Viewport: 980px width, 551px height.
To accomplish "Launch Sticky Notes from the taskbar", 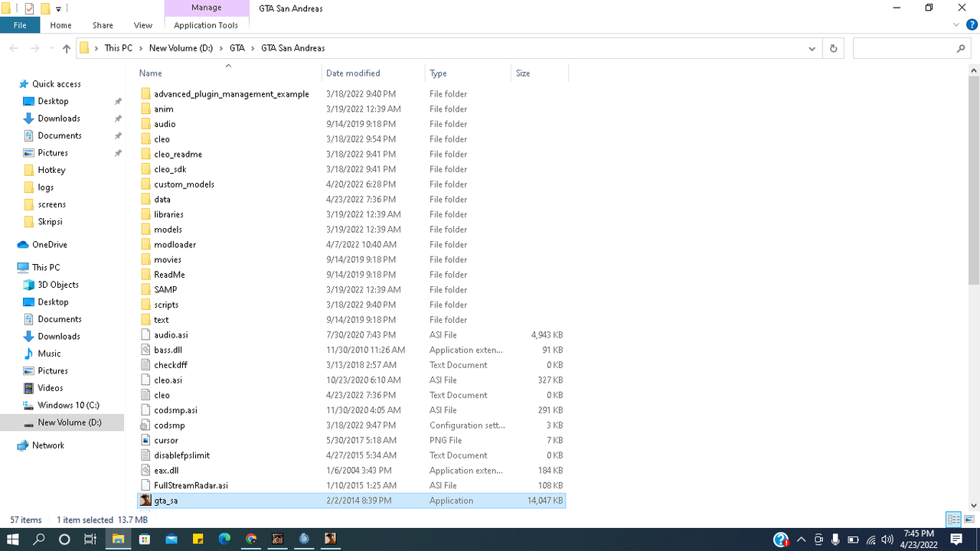I will (x=198, y=540).
